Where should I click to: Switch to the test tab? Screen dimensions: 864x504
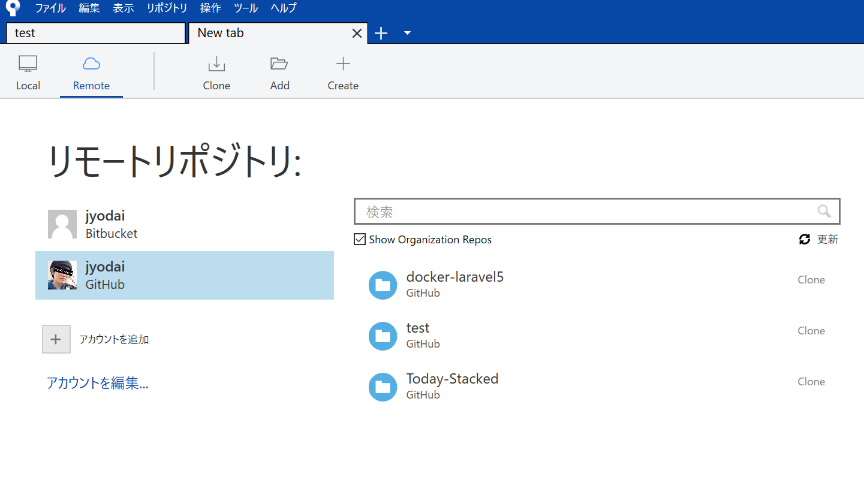coord(95,33)
